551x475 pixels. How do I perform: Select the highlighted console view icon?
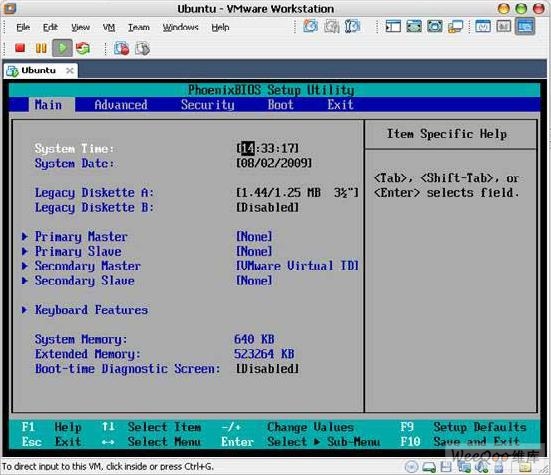525,26
